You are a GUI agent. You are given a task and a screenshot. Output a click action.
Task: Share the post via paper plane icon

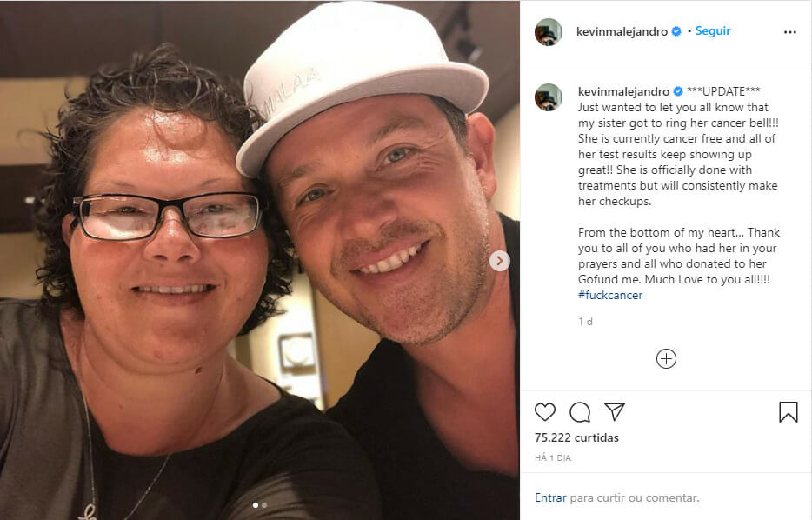[x=615, y=412]
